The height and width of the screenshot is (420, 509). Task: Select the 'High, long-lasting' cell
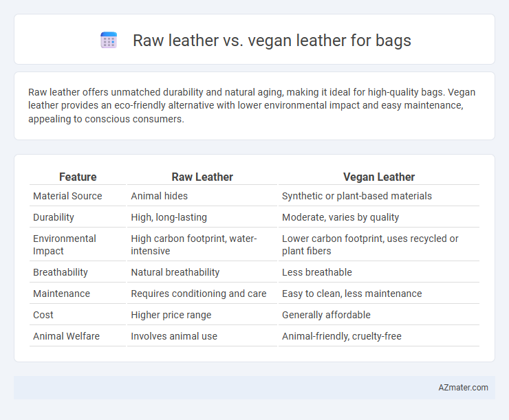tap(169, 217)
